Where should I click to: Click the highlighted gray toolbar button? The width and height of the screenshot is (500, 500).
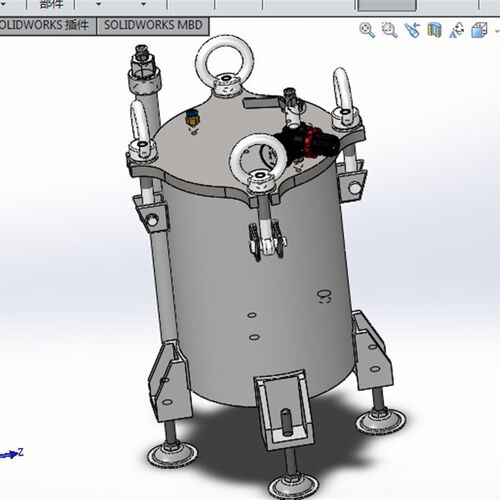click(x=387, y=5)
